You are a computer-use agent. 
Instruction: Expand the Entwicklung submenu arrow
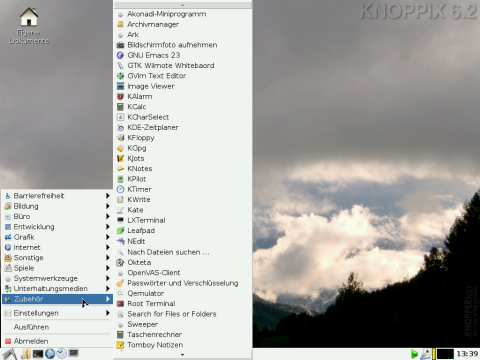pos(108,227)
